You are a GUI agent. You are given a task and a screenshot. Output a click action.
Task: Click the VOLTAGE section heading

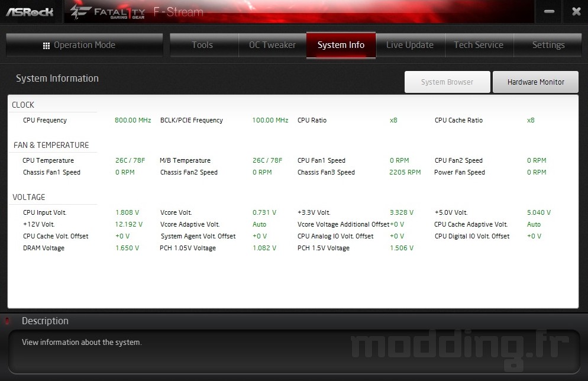tap(28, 197)
